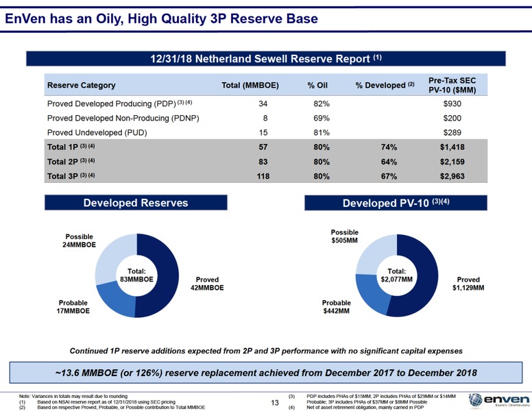Select the 'Probable 17MMBOE' chart label
Screen dimensions: 532x411
[x=73, y=307]
